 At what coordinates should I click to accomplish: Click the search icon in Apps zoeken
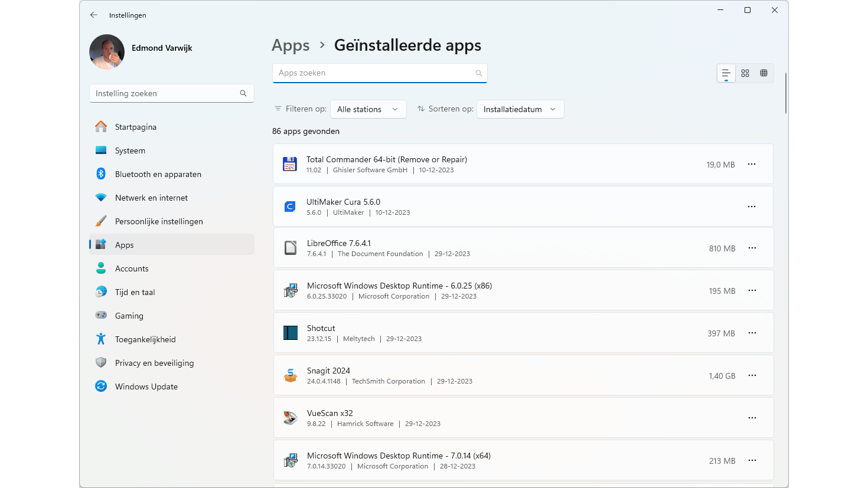point(479,73)
